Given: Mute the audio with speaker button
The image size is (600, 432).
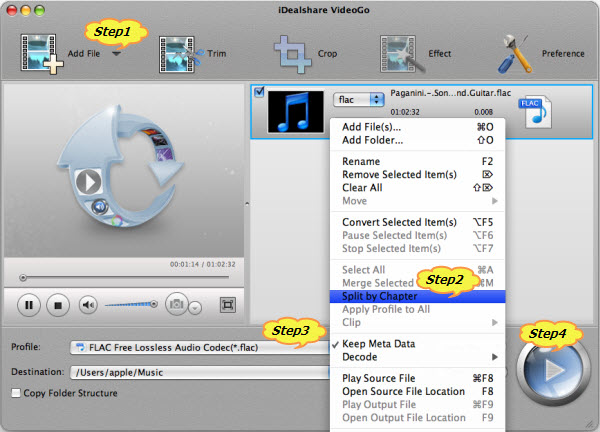Looking at the screenshot, I should point(88,305).
